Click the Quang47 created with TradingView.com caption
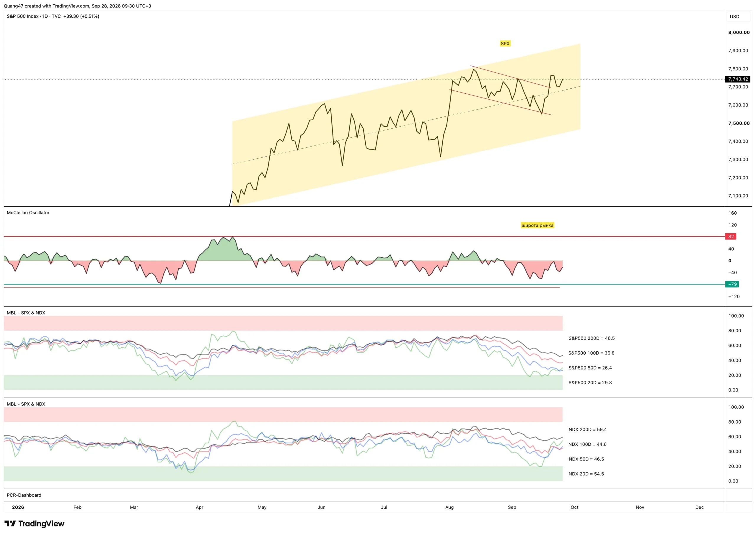The height and width of the screenshot is (535, 756). (x=77, y=6)
